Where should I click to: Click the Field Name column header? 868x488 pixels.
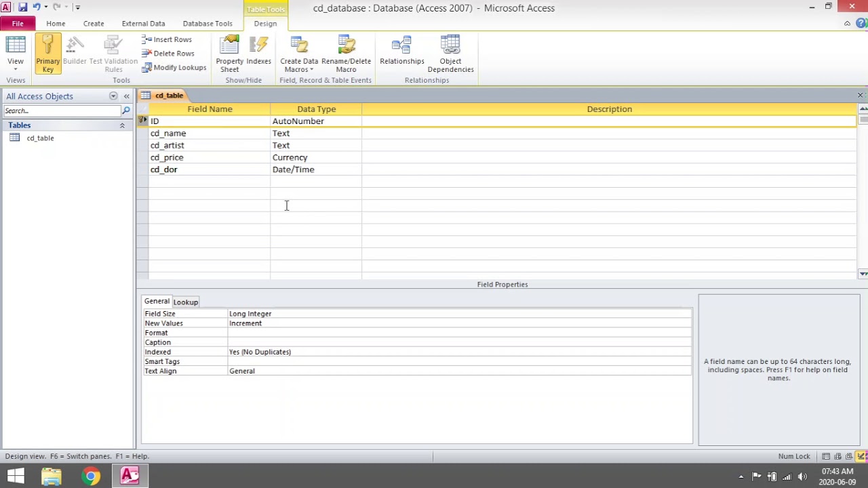[210, 109]
